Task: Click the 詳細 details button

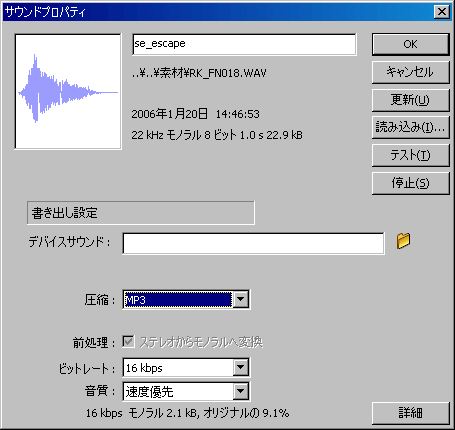Action: pyautogui.click(x=410, y=413)
